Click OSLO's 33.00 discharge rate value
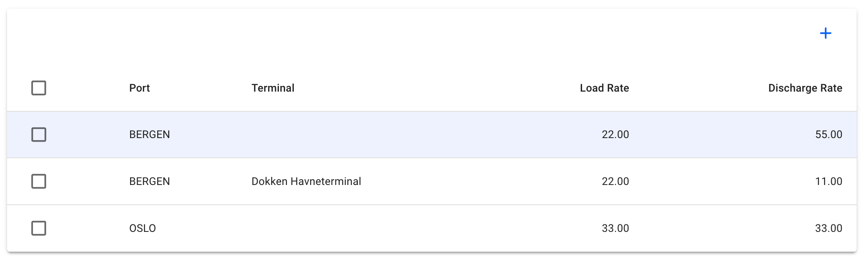This screenshot has width=868, height=263. tap(829, 228)
